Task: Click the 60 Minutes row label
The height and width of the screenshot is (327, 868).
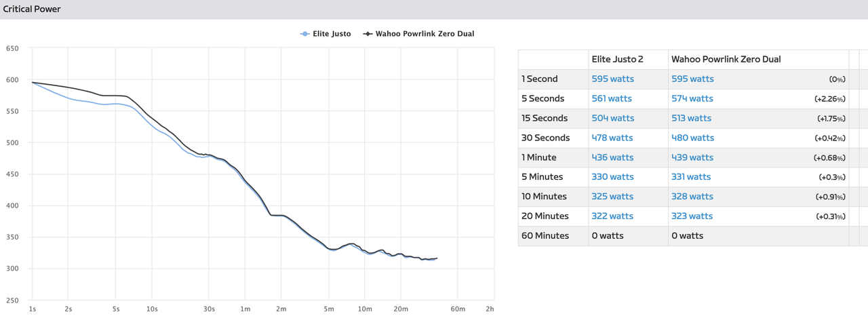Action: [x=545, y=236]
